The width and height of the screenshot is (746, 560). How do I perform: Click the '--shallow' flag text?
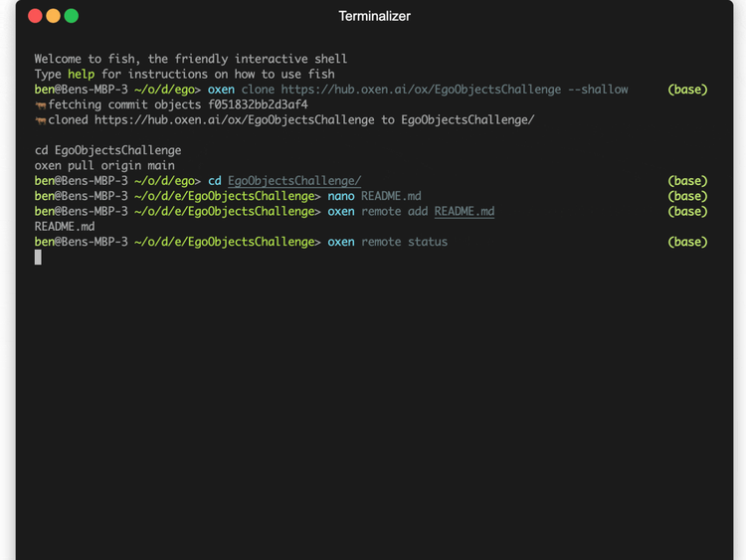[x=598, y=90]
